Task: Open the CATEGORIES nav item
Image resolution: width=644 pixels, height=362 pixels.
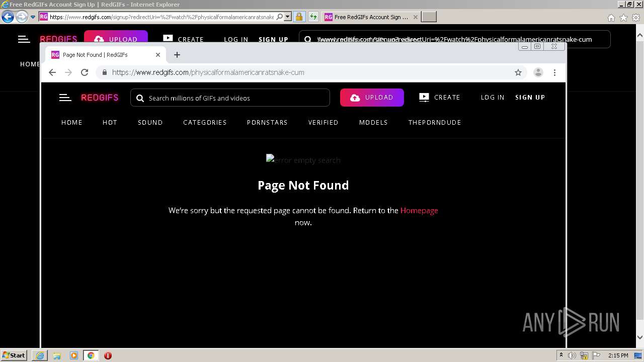Action: click(205, 122)
